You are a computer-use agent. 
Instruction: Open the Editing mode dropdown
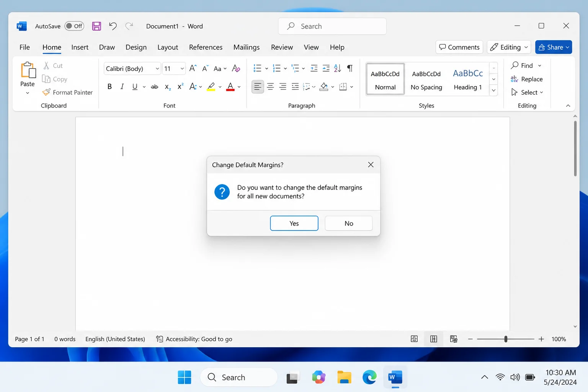tap(509, 47)
